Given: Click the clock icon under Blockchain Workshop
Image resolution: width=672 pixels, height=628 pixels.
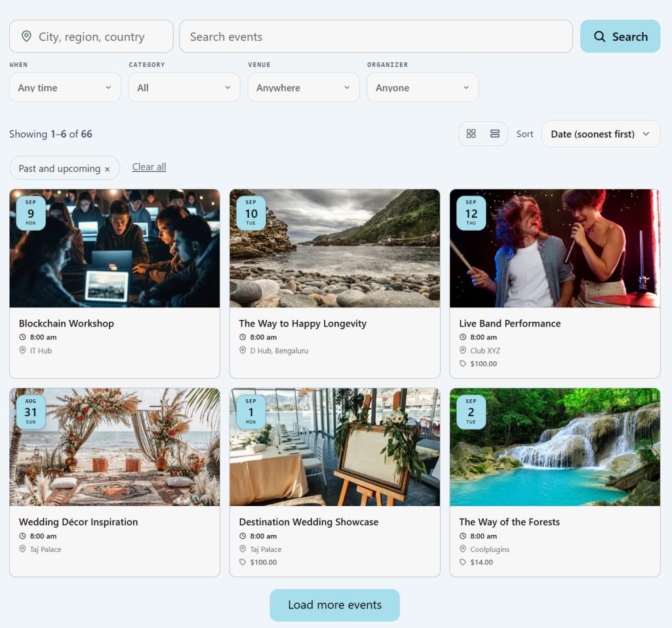Looking at the screenshot, I should (23, 337).
